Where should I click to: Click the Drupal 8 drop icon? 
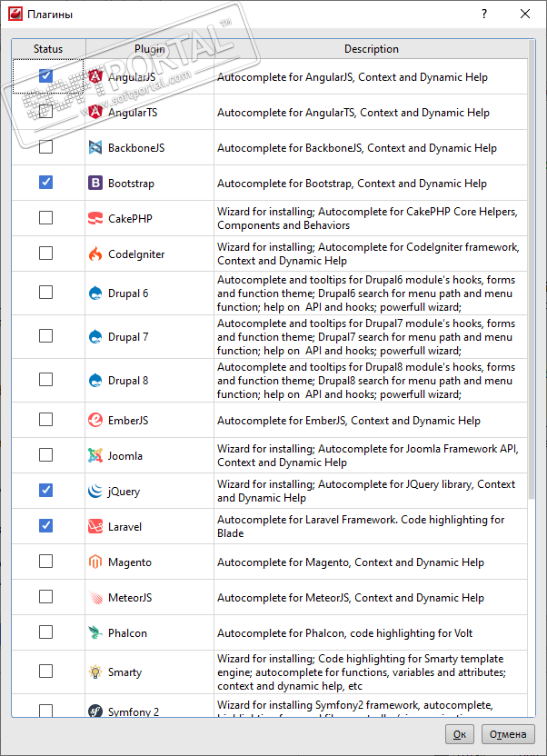coord(95,381)
